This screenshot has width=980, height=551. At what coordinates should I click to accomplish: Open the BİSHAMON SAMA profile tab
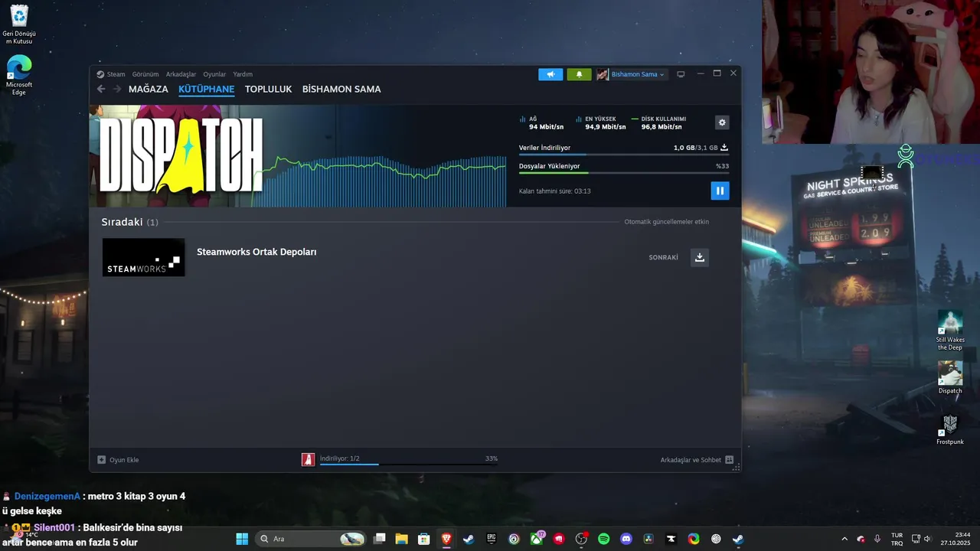[x=341, y=89]
